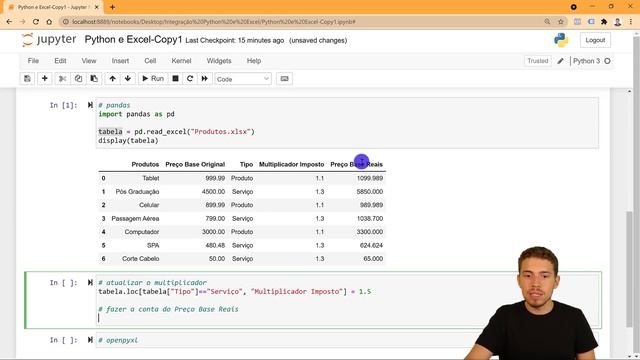Bookmark this page star icon
The width and height of the screenshot is (640, 360).
point(561,22)
